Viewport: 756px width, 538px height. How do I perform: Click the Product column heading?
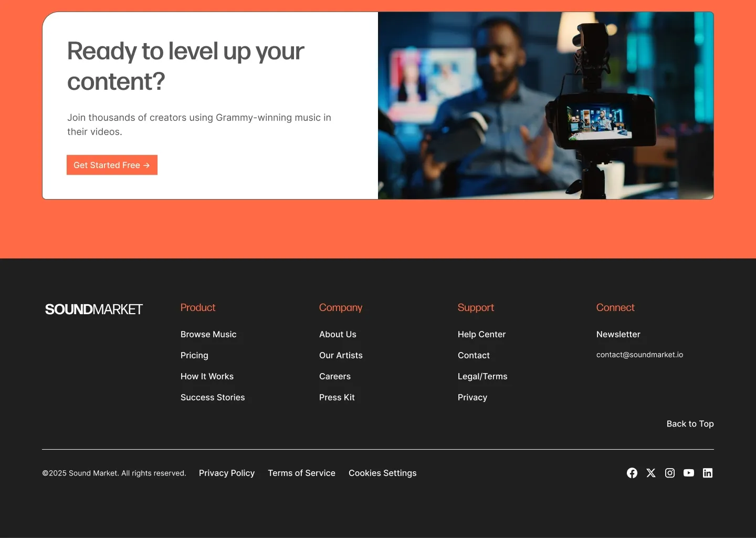coord(198,307)
